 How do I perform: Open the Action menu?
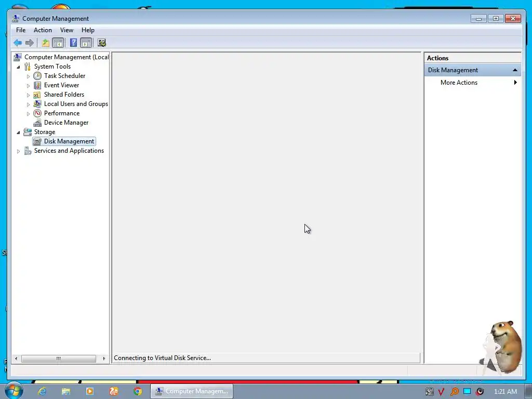[x=43, y=30]
